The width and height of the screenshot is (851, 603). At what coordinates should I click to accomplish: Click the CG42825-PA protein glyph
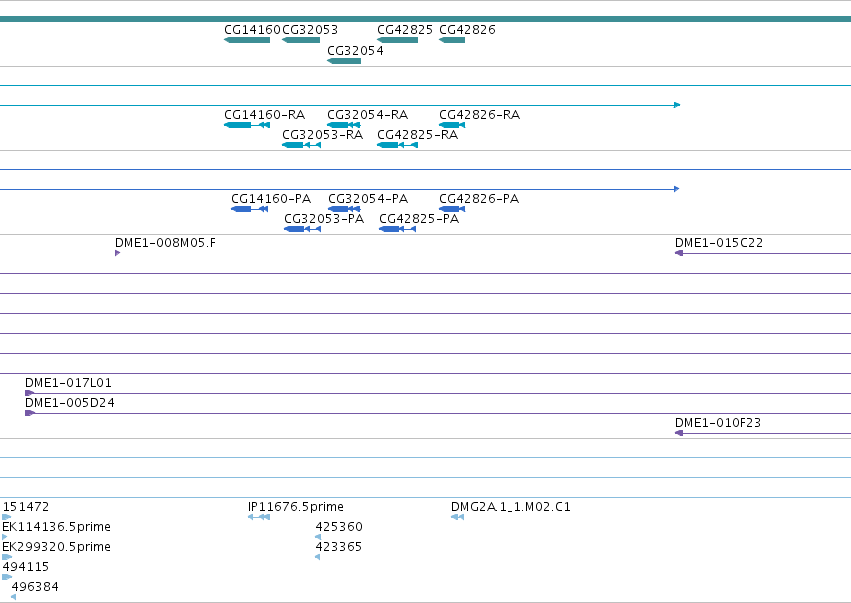398,229
